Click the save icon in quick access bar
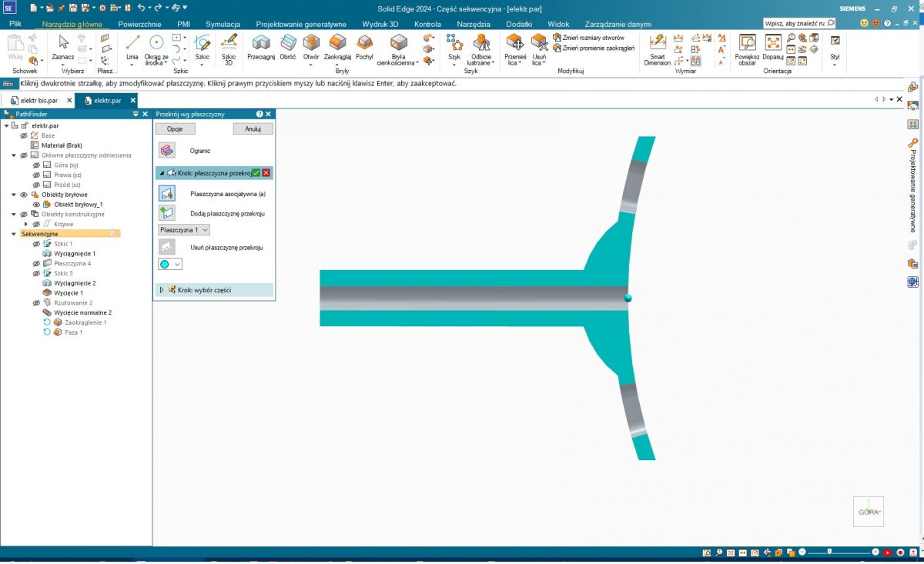This screenshot has height=564, width=924. [x=72, y=8]
